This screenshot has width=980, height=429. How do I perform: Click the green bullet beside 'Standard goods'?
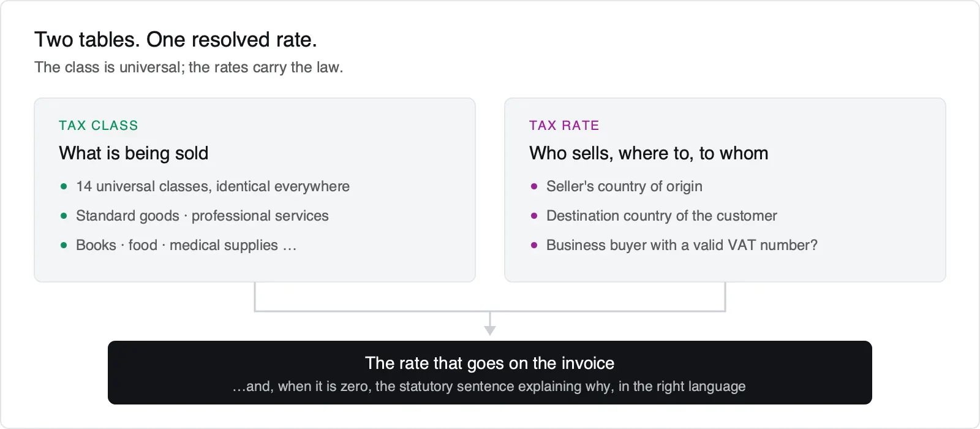pyautogui.click(x=64, y=216)
